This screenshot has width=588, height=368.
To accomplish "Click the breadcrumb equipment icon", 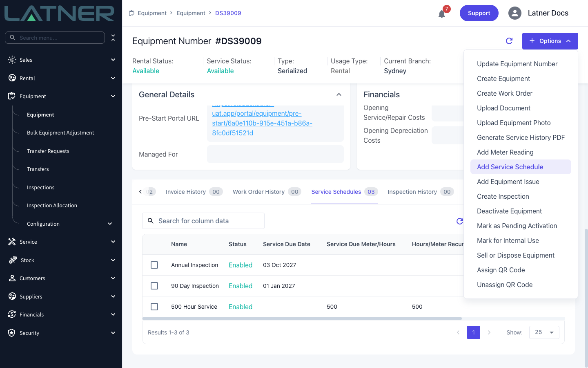I will (131, 13).
